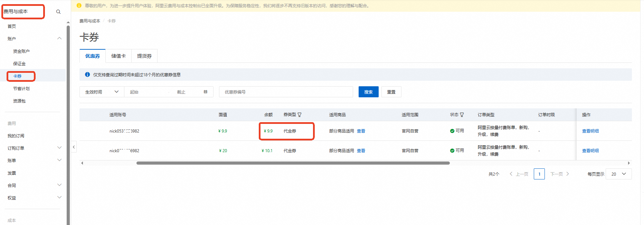
Task: Switch to the 提货券 tab
Action: click(x=144, y=56)
